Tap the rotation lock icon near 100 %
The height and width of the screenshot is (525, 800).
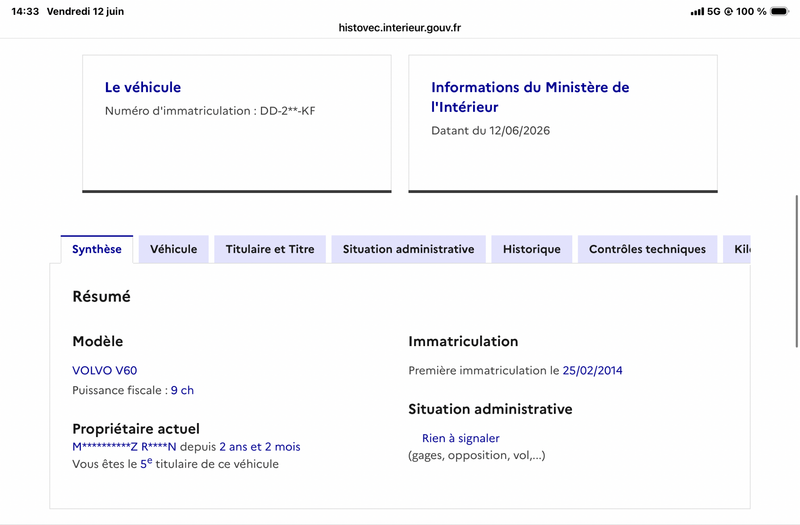tap(728, 11)
